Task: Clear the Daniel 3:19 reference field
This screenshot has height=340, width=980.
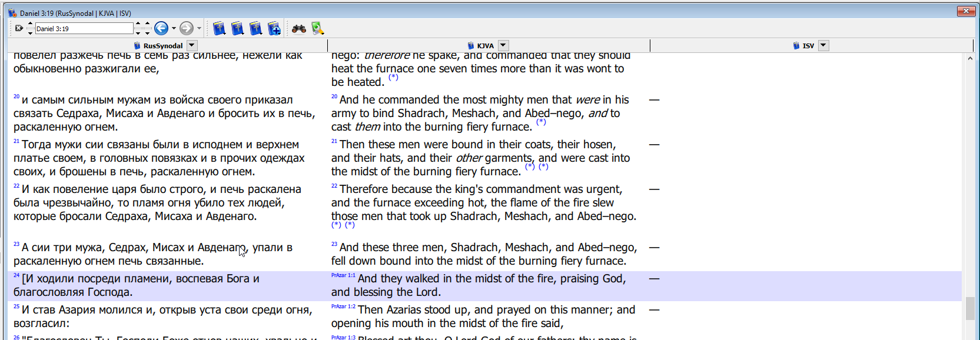Action: [x=19, y=28]
